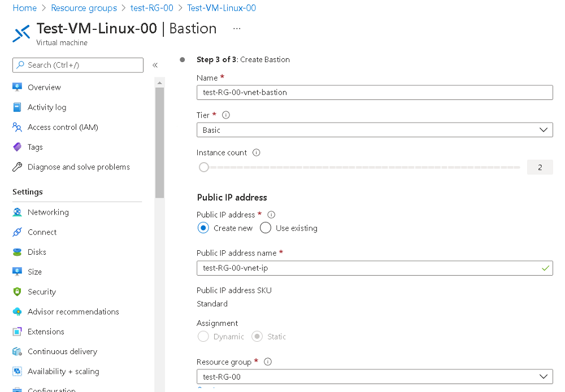Click the Connect plug icon

(17, 232)
